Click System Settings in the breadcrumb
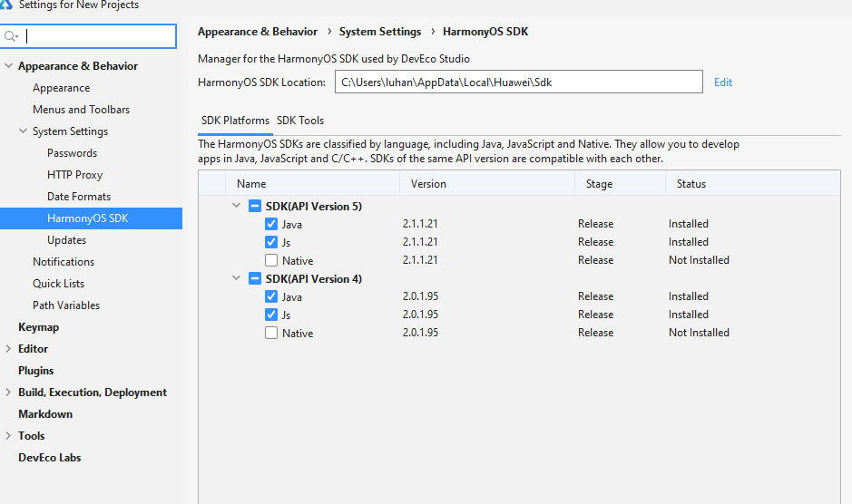Screen dimensions: 852x504 (x=380, y=32)
